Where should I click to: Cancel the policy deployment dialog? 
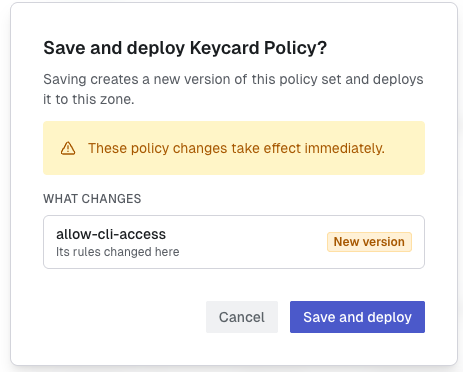coord(242,317)
